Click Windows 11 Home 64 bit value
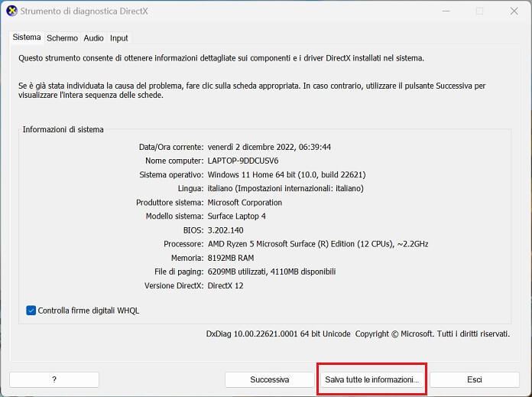Image resolution: width=532 pixels, height=397 pixels. coord(287,174)
